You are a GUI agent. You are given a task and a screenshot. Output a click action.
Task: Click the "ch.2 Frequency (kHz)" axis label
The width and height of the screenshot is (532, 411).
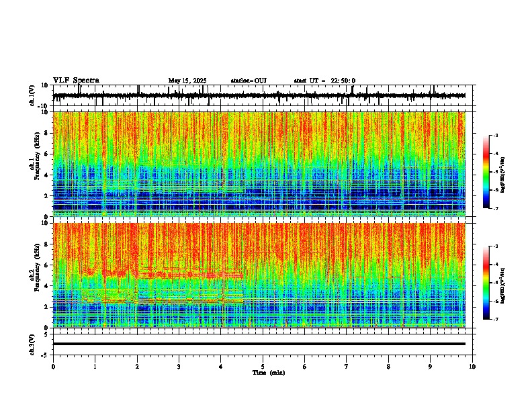pyautogui.click(x=34, y=267)
